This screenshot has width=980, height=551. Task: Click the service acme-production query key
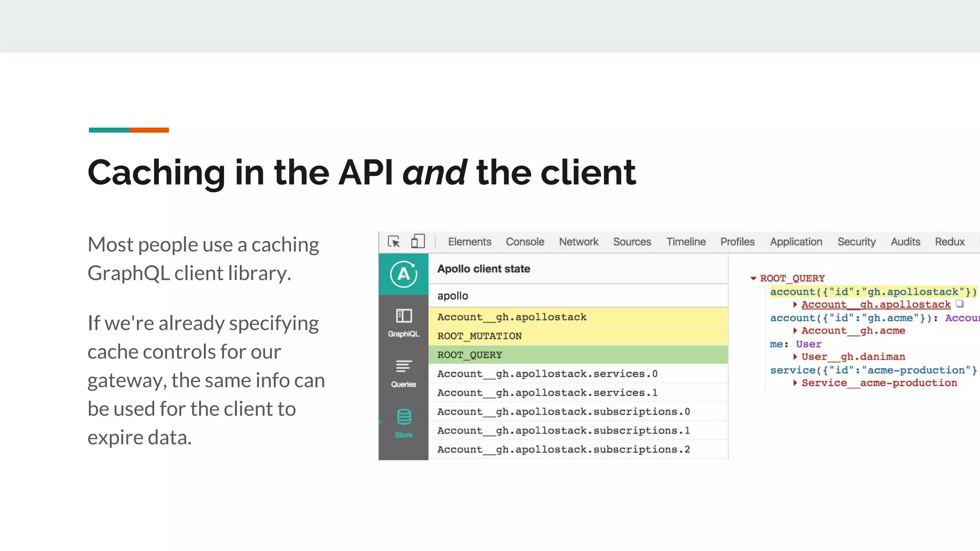coord(873,370)
